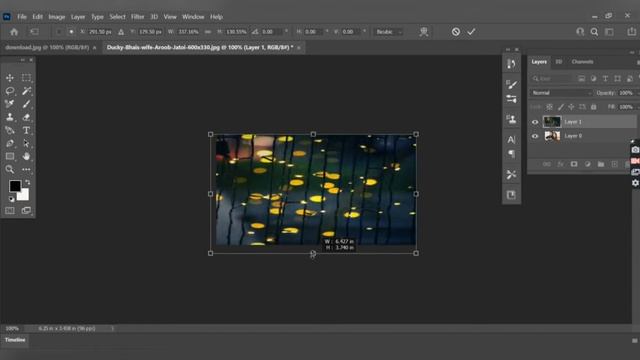Image resolution: width=640 pixels, height=360 pixels.
Task: Switch to the download.jpg document tab
Action: click(x=47, y=47)
